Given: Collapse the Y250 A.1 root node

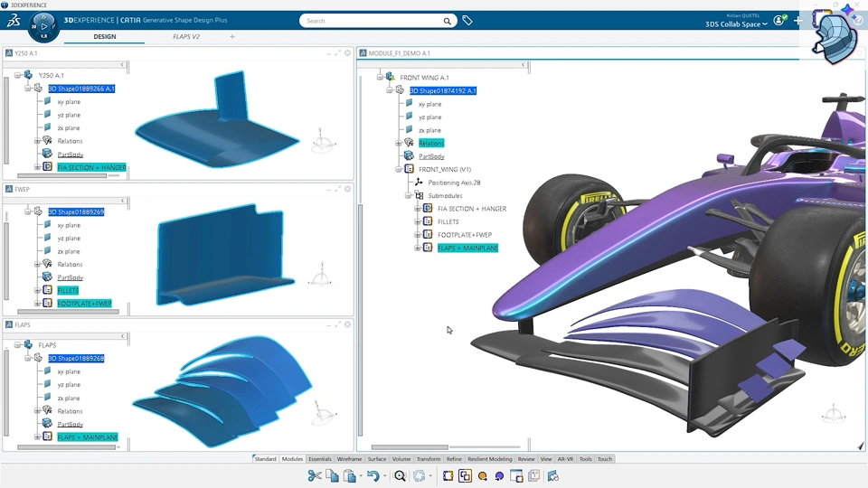Looking at the screenshot, I should pos(17,75).
